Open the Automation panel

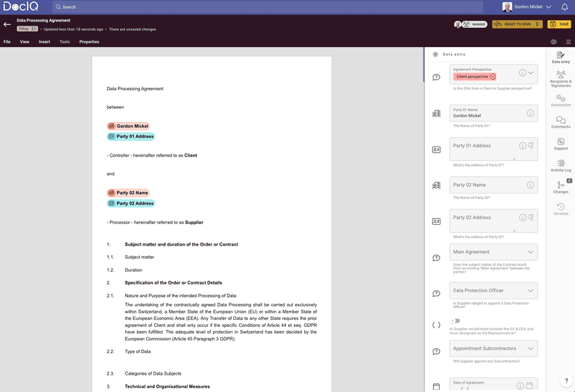point(560,101)
